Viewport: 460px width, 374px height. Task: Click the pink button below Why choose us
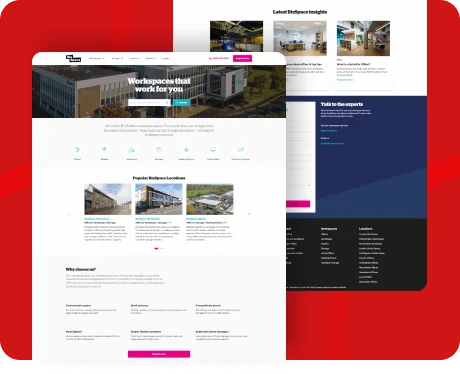pyautogui.click(x=159, y=354)
